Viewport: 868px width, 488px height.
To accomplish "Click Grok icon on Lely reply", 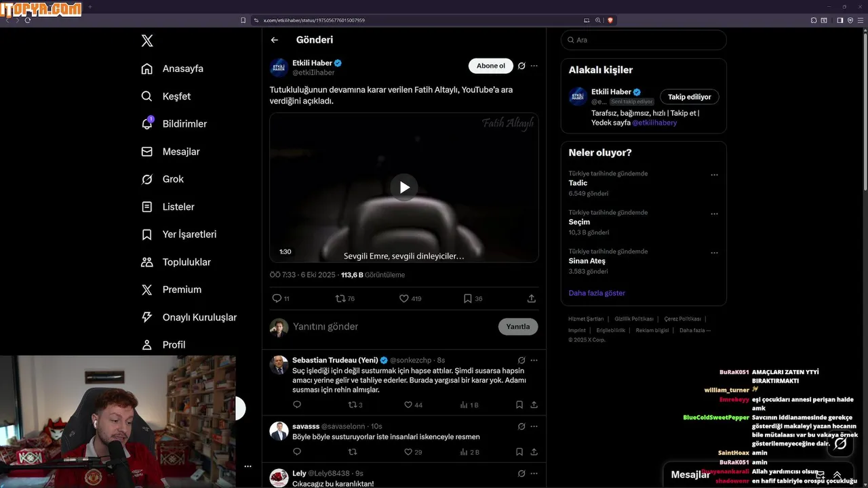I will (x=521, y=474).
